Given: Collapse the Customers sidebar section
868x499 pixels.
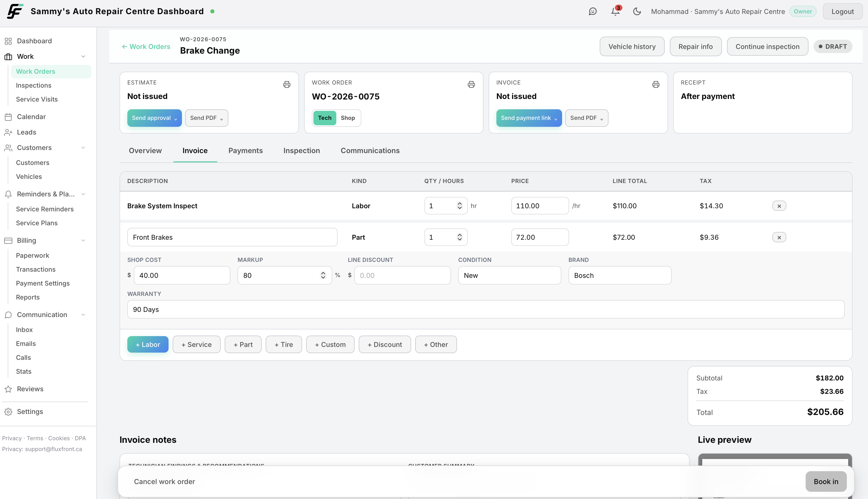Looking at the screenshot, I should 83,148.
